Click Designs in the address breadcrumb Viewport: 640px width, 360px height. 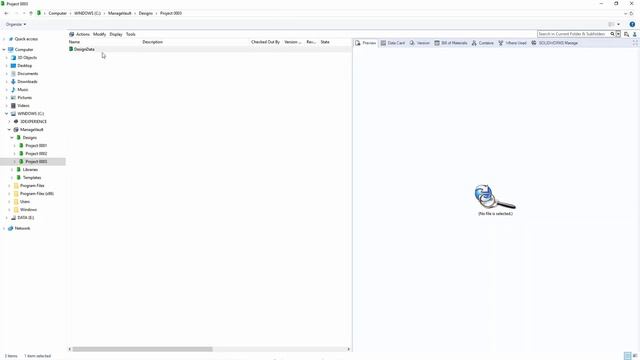(146, 13)
